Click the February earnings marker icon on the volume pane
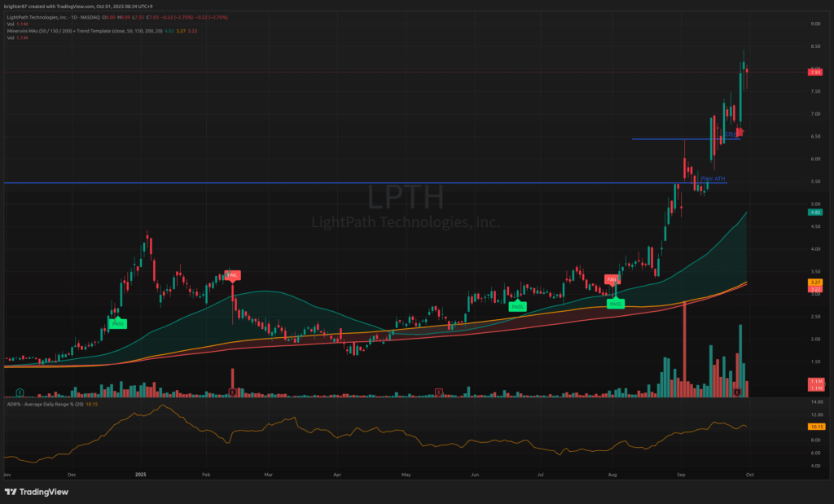The image size is (834, 504). click(233, 392)
